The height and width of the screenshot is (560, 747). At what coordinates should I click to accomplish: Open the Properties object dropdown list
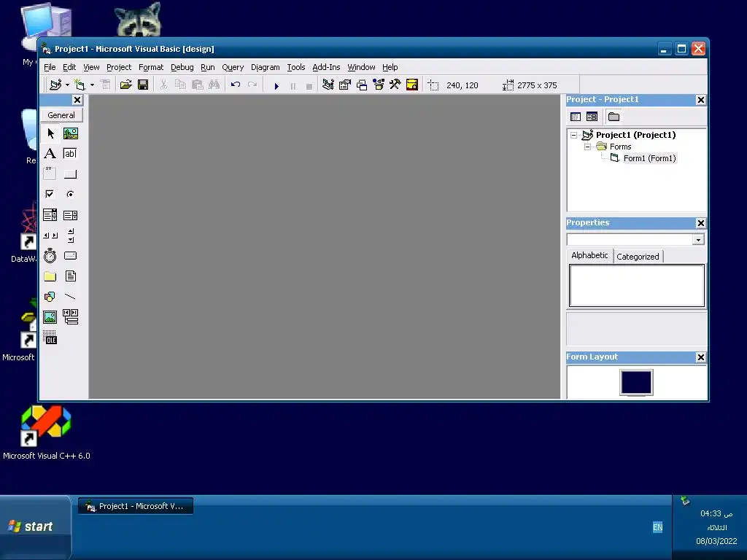[x=698, y=239]
